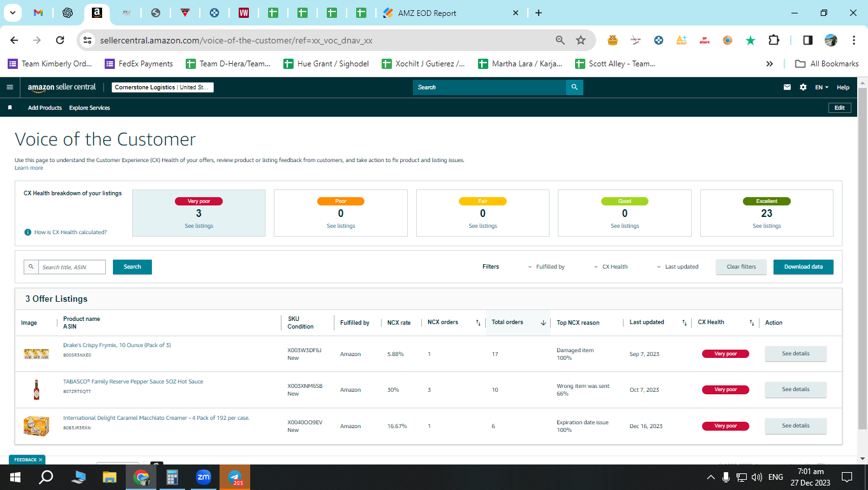
Task: Open Calculator from the taskbar
Action: [x=172, y=477]
